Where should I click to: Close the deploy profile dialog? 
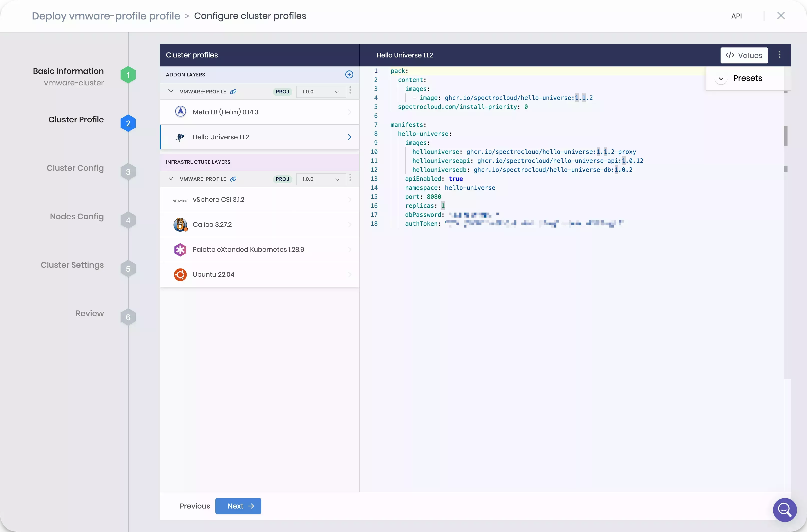point(781,15)
